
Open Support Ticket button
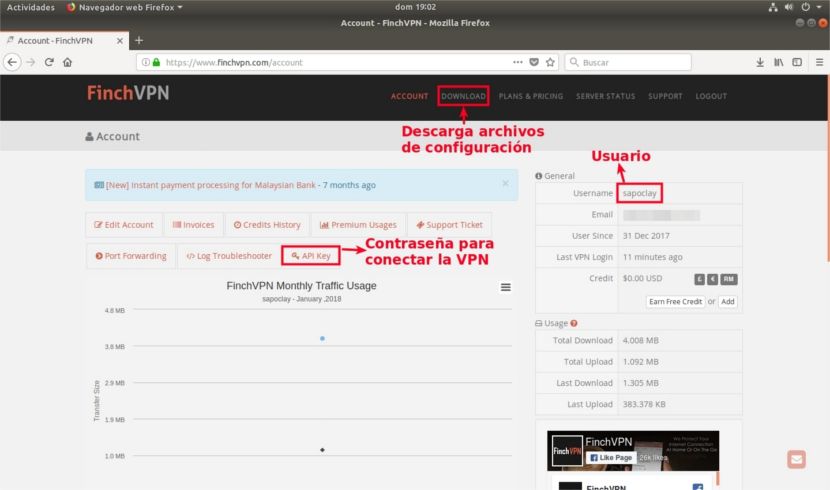pyautogui.click(x=449, y=225)
